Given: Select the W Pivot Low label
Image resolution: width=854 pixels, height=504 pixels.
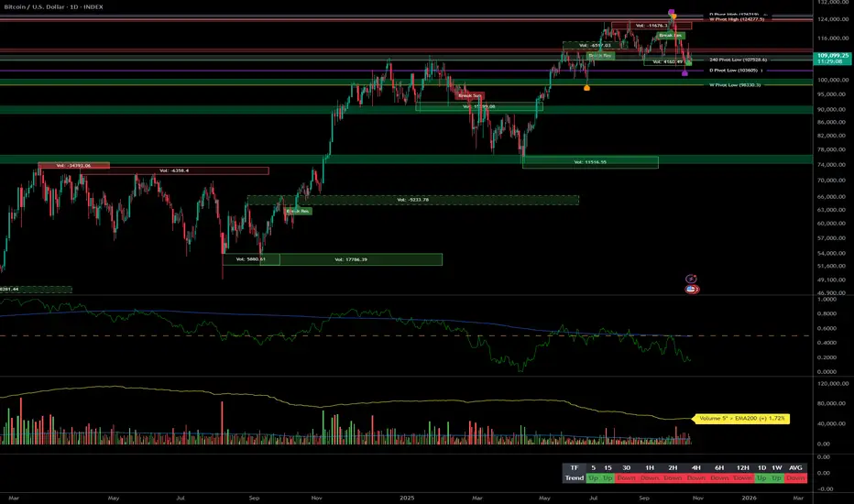Looking at the screenshot, I should pyautogui.click(x=735, y=85).
